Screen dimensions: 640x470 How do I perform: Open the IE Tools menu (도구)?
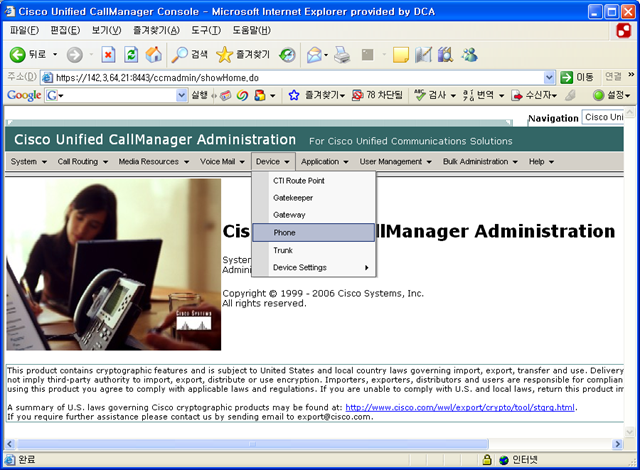tap(206, 31)
